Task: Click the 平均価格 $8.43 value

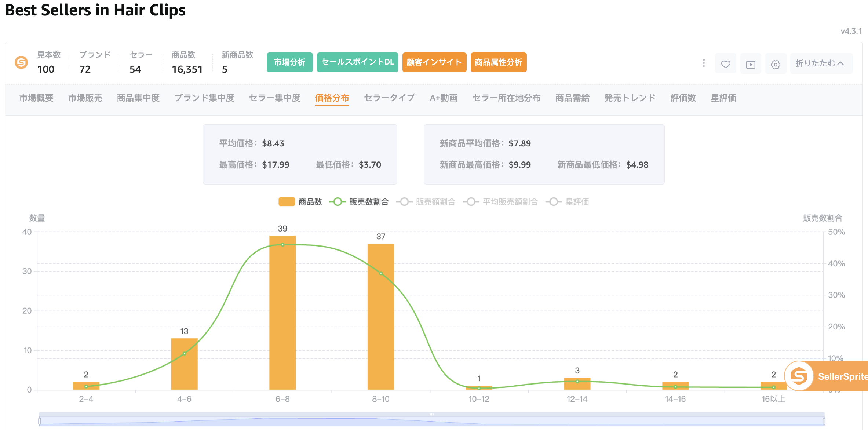Action: point(273,143)
